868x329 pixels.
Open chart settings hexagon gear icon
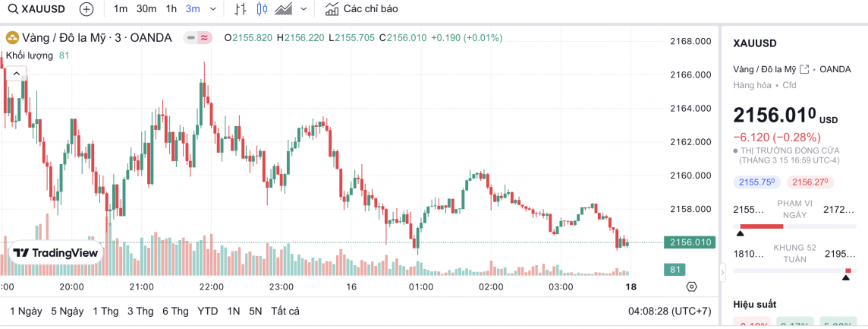(x=691, y=286)
